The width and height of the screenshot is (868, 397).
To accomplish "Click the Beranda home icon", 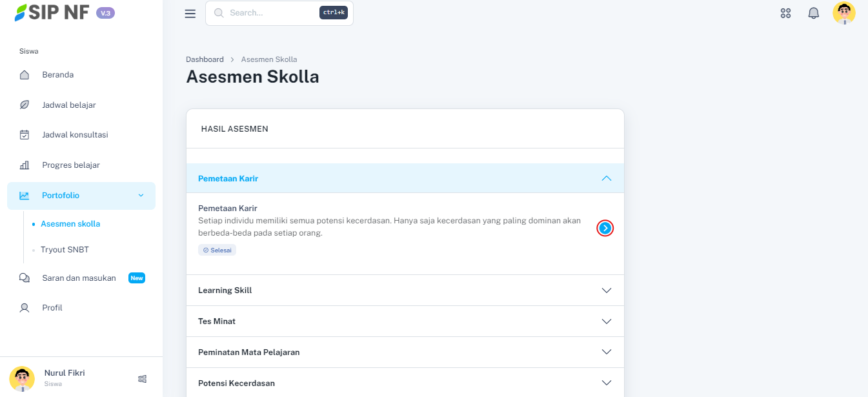I will tap(25, 75).
